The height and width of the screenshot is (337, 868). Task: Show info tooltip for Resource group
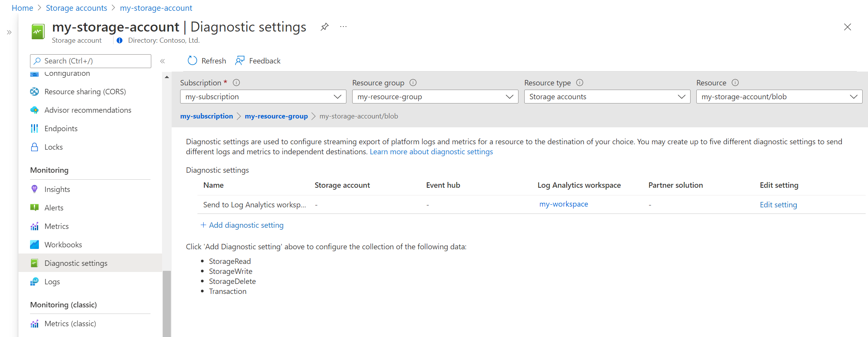coord(413,83)
